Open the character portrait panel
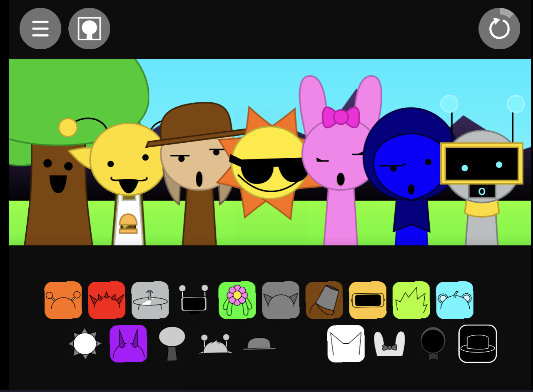 pyautogui.click(x=89, y=28)
